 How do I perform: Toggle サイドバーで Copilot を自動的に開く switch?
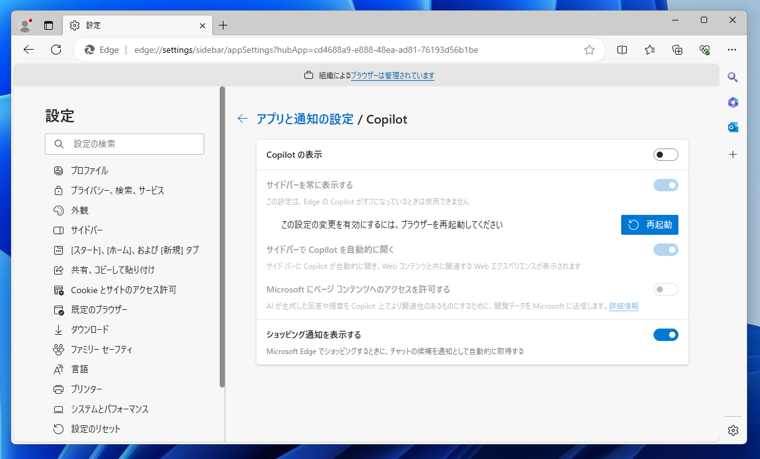(x=665, y=250)
